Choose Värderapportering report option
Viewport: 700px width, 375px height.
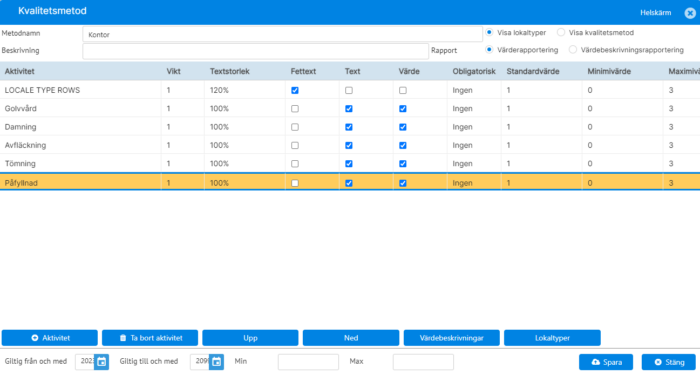(489, 50)
